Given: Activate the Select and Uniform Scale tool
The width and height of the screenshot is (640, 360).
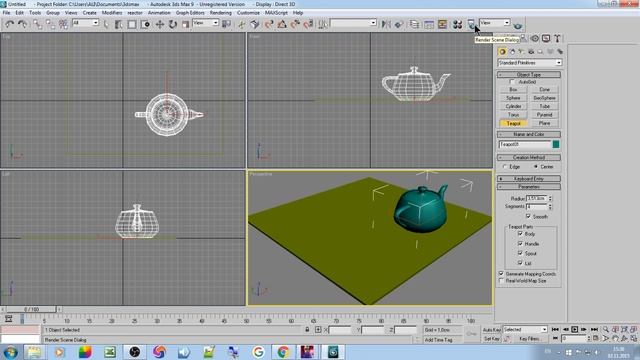Looking at the screenshot, I should click(x=186, y=24).
